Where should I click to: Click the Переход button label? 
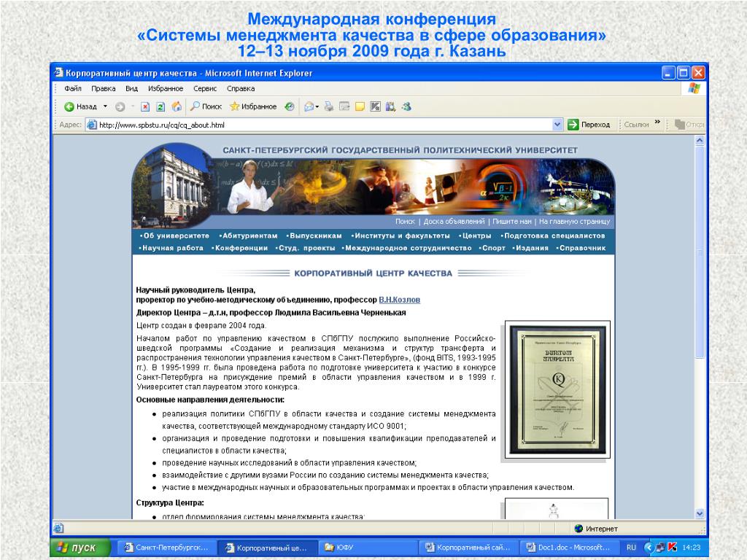595,125
